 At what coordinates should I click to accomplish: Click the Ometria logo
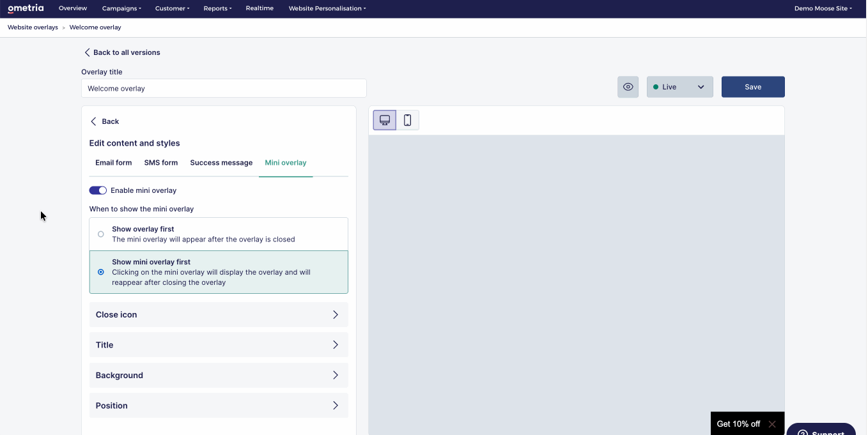tap(26, 9)
